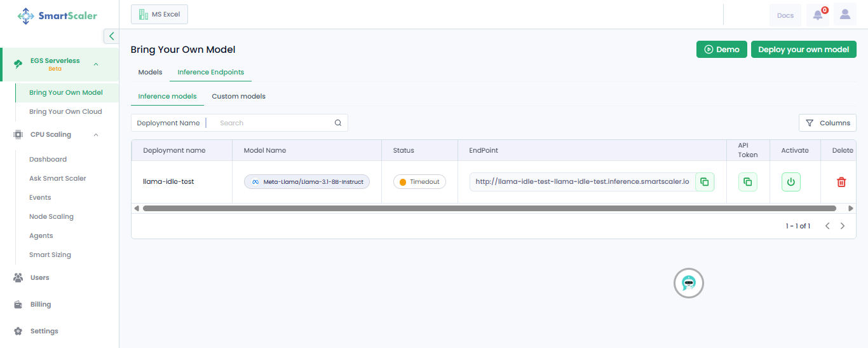Click the SmartScaler logo
Screen dimensions: 868x348
coord(58,16)
